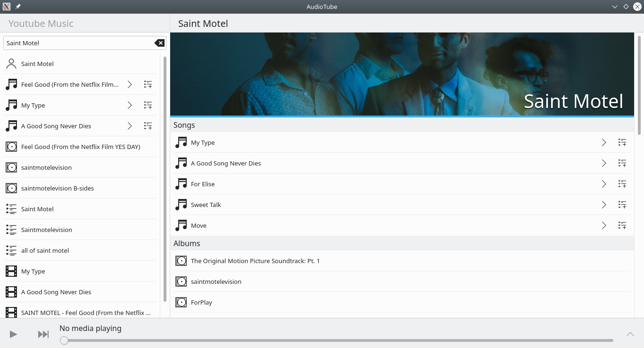Expand the player panel with up chevron
The height and width of the screenshot is (348, 644).
tap(630, 334)
